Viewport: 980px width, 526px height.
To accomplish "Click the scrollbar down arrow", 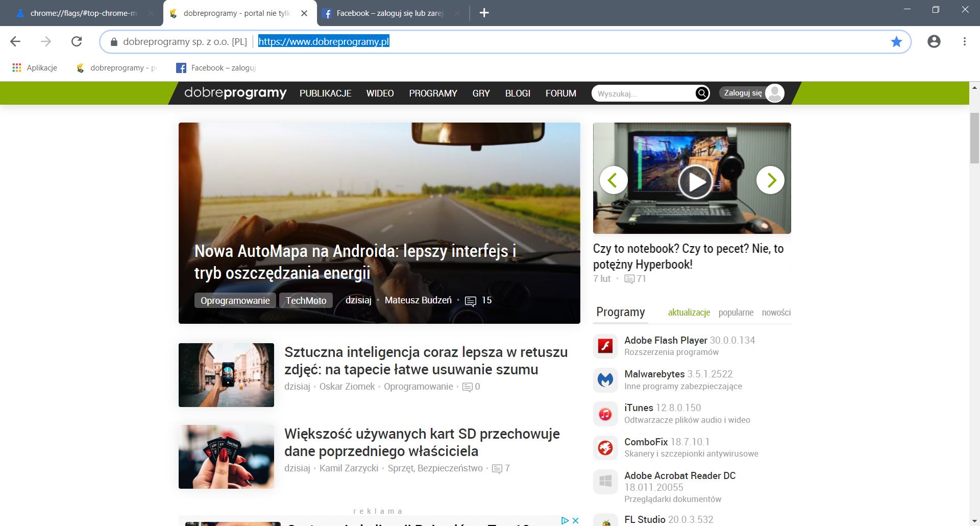I will tap(974, 521).
